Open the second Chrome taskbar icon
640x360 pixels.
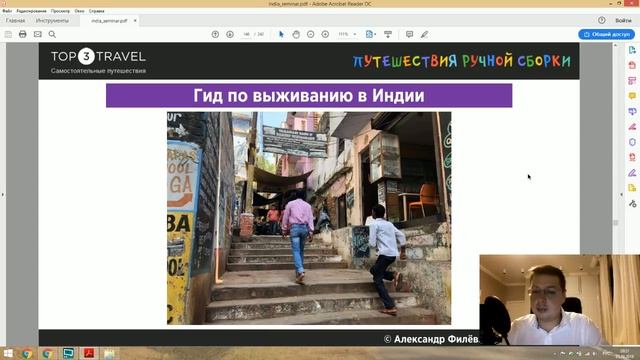47,353
